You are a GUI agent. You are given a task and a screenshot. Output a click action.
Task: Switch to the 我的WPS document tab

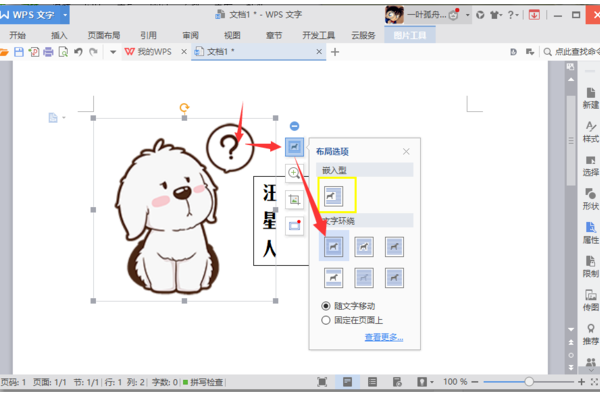point(154,52)
